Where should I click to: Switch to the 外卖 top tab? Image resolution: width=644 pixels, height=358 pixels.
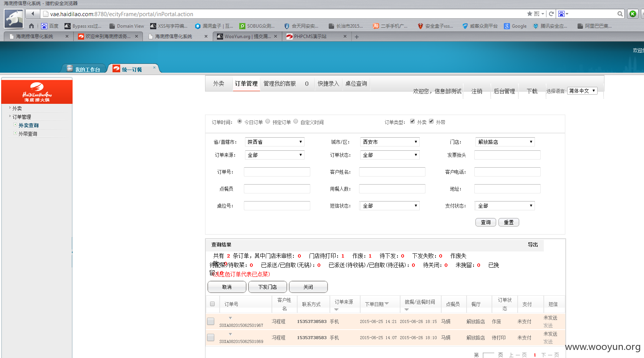point(219,83)
